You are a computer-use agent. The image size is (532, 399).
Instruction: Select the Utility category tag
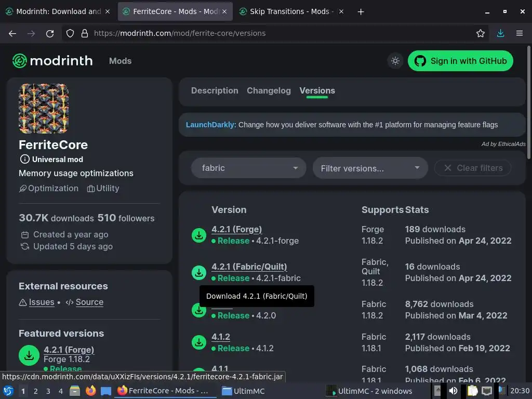coord(103,188)
